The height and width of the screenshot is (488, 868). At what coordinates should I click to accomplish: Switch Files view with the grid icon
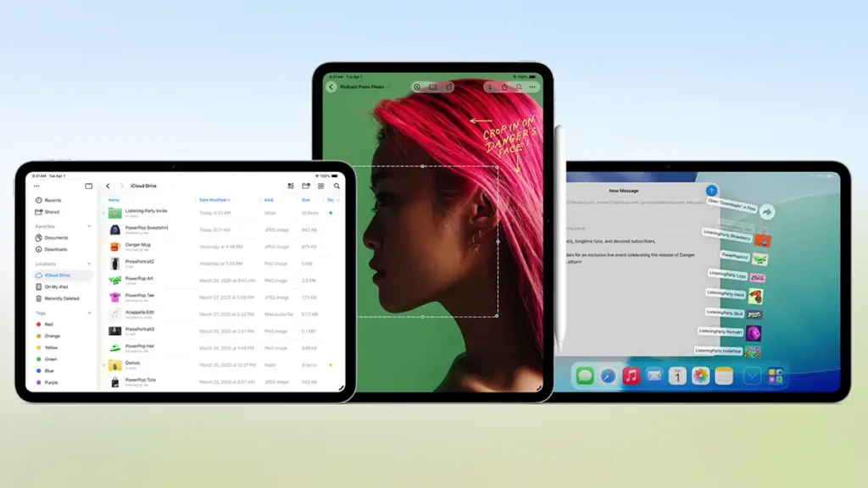point(320,186)
